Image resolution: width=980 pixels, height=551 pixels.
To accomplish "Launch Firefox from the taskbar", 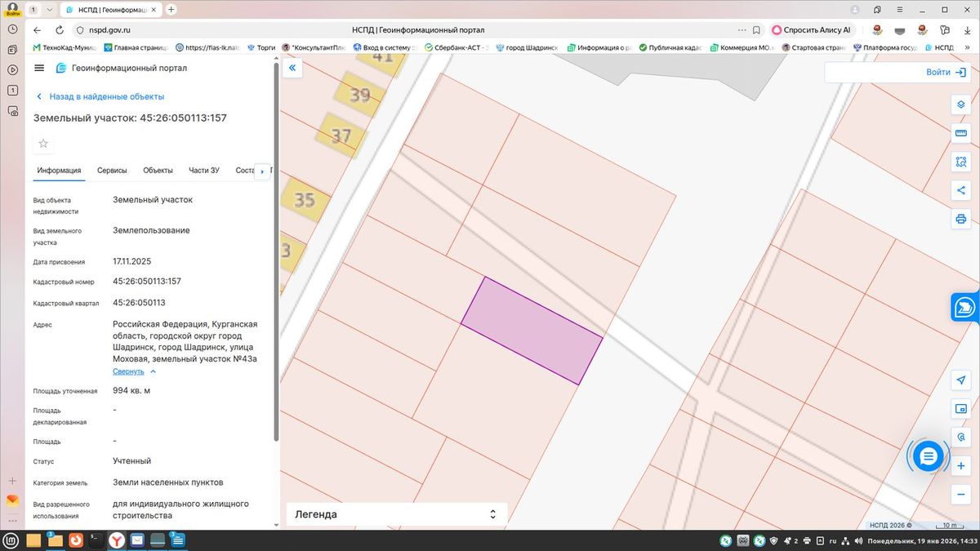I will tap(75, 540).
